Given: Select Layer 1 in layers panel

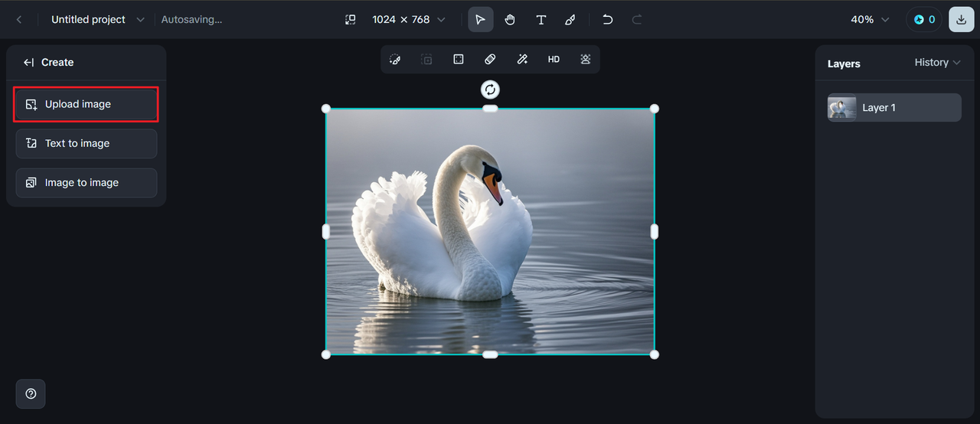Looking at the screenshot, I should point(894,107).
